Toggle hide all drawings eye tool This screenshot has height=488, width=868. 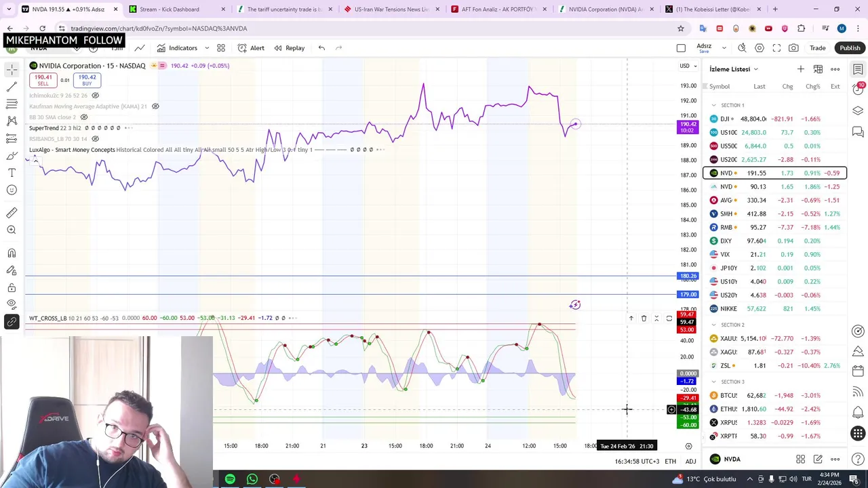[12, 304]
